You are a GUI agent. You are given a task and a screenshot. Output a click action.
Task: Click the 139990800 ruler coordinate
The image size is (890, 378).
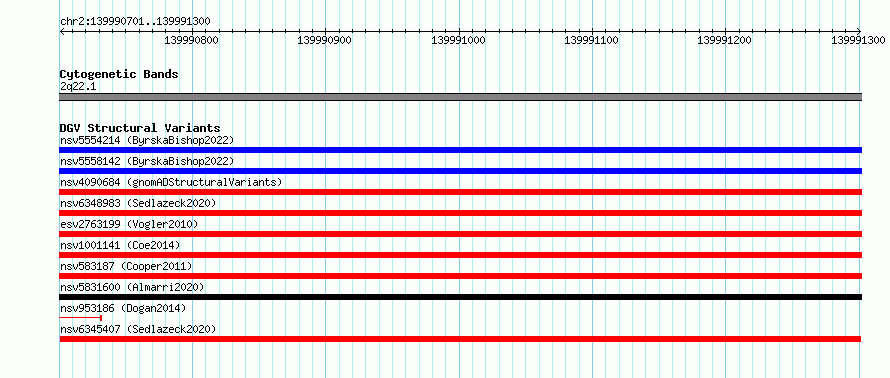pos(191,40)
